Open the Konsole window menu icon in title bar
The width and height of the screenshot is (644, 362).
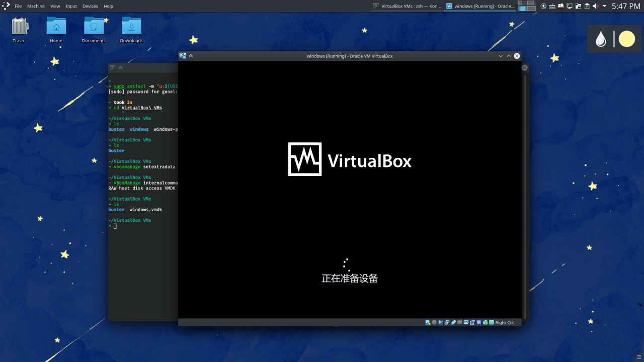click(113, 67)
